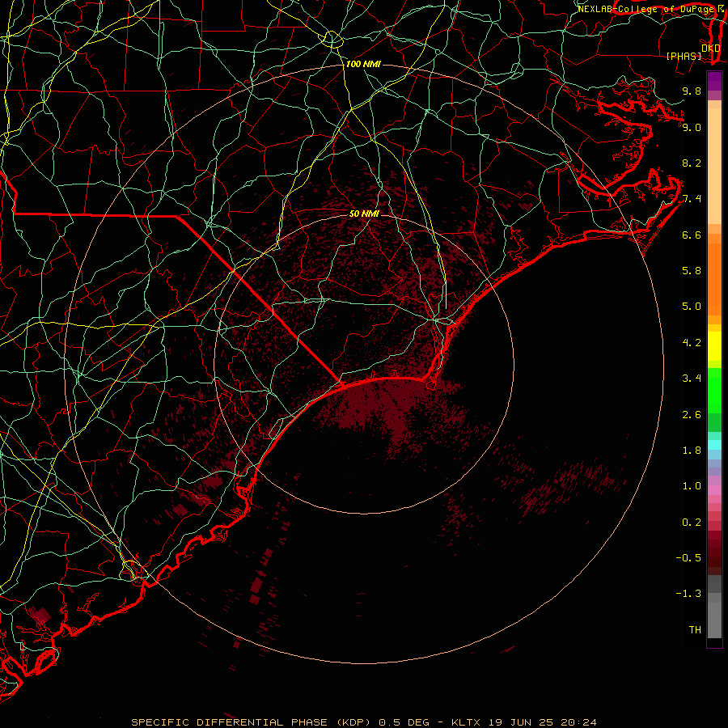This screenshot has height=728, width=728.
Task: Click the 5.8 value on color scale
Action: pos(692,271)
